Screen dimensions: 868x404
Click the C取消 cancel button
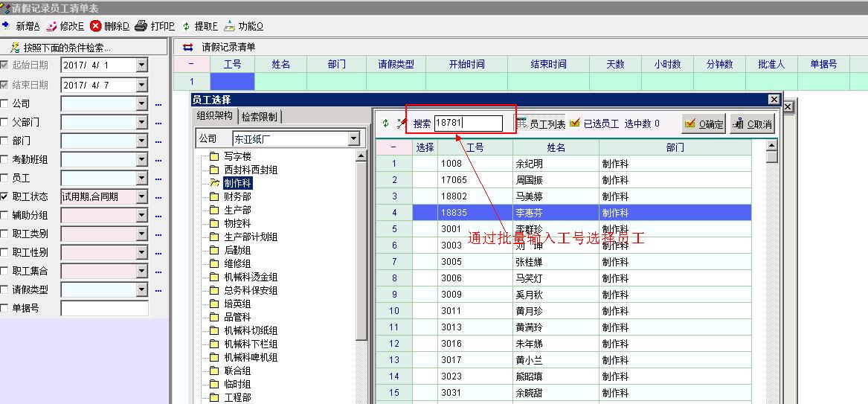752,124
